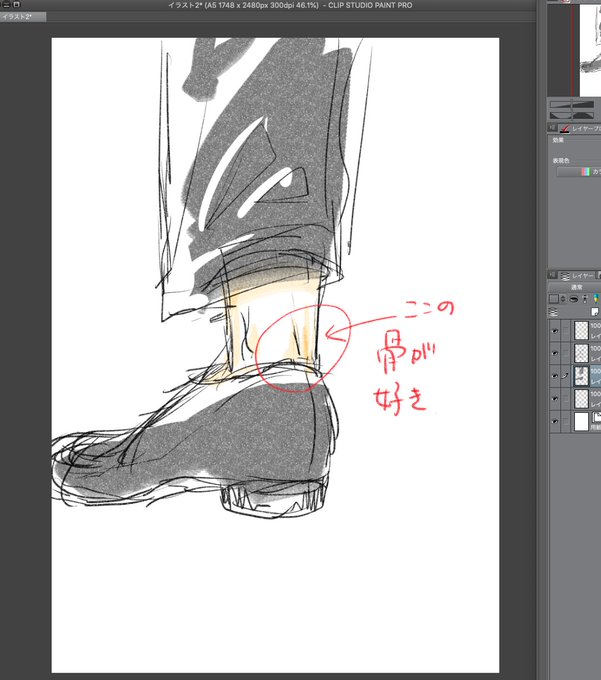Select the white paper layer thumbnail

581,421
